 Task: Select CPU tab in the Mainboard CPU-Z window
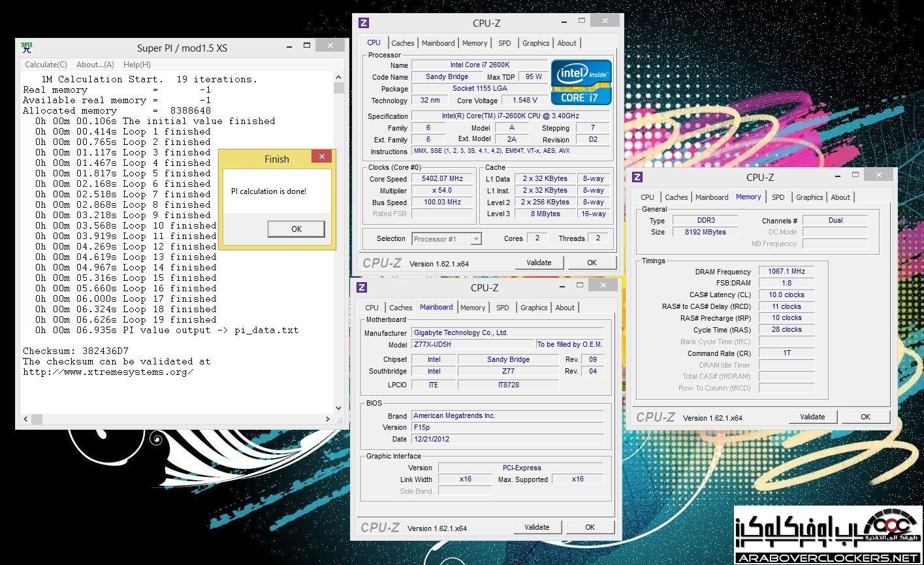click(372, 308)
